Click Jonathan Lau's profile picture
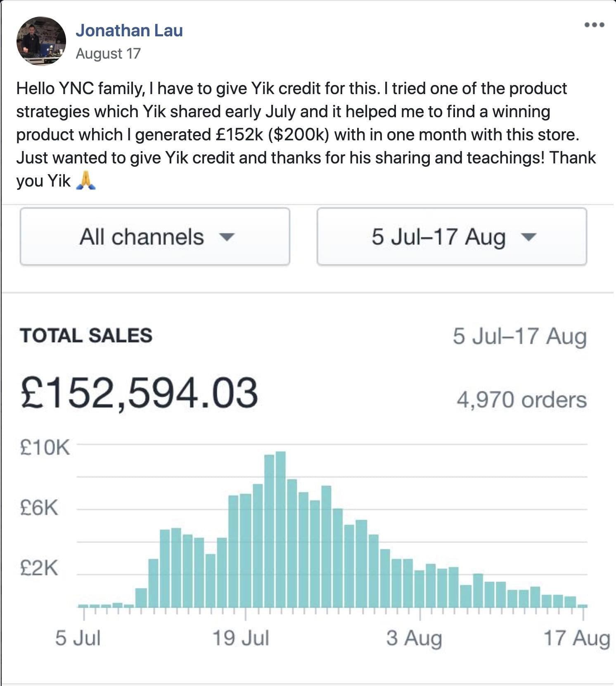 tap(41, 41)
